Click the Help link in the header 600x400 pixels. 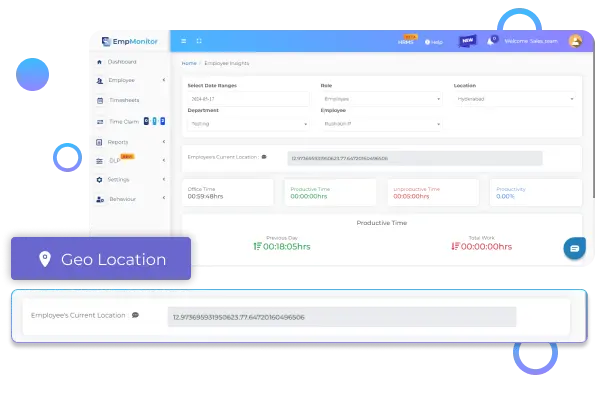click(433, 42)
